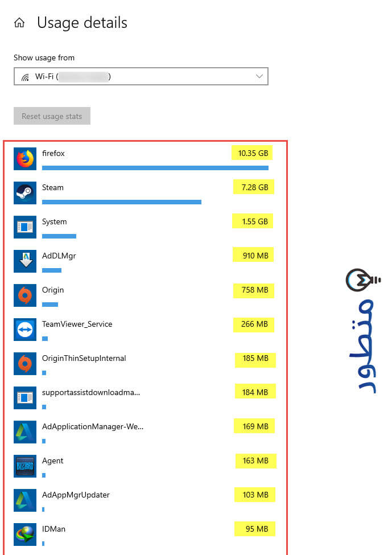Click the firefox usage progress bar
392x555 pixels.
[155, 168]
